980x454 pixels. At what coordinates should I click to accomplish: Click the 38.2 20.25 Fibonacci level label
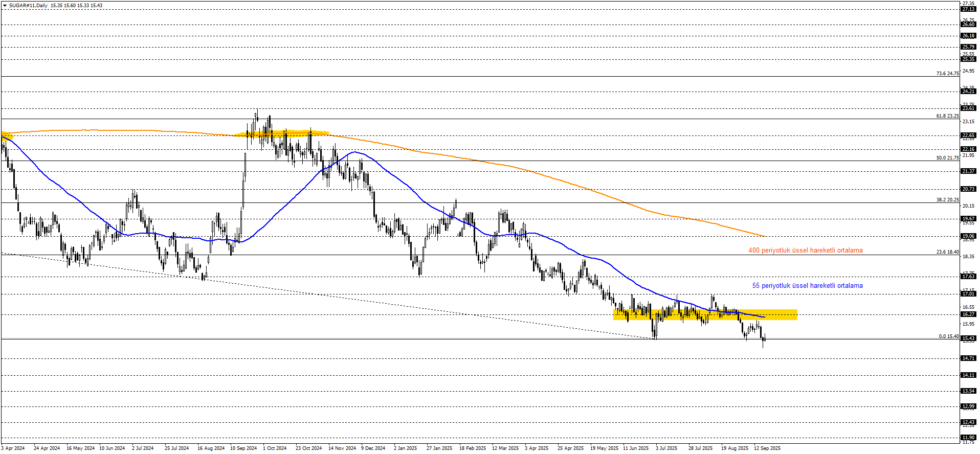tap(947, 200)
